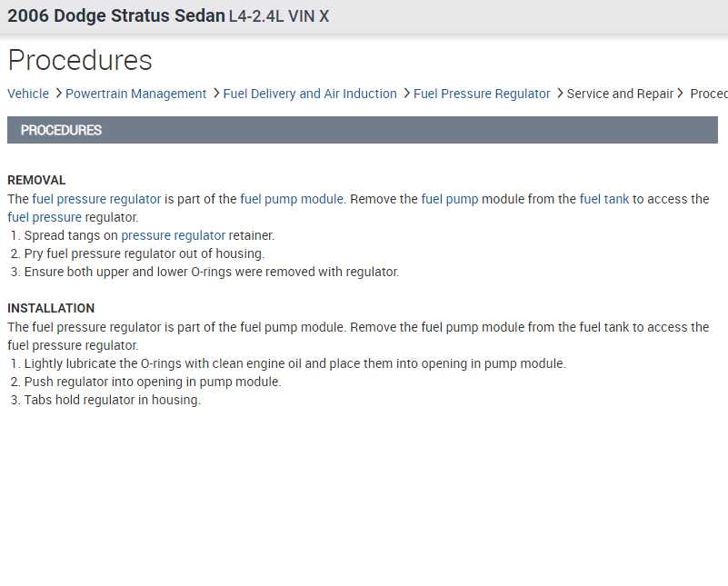Click the REMOVAL section heading
Screen dimensions: 728x586
36,180
